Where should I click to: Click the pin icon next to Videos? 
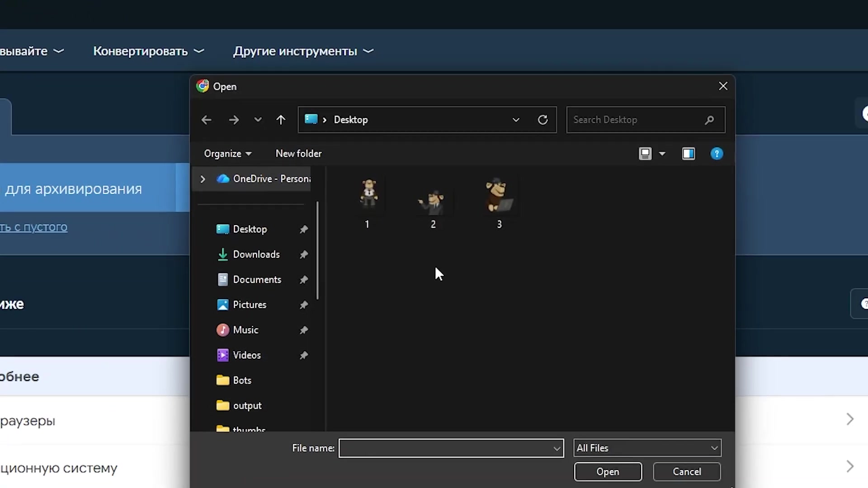tap(304, 356)
